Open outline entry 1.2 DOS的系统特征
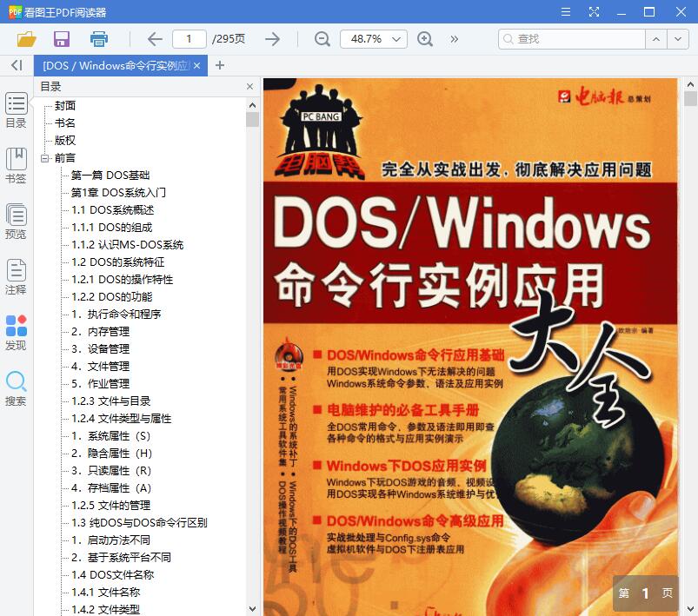The height and width of the screenshot is (616, 698). [x=118, y=262]
